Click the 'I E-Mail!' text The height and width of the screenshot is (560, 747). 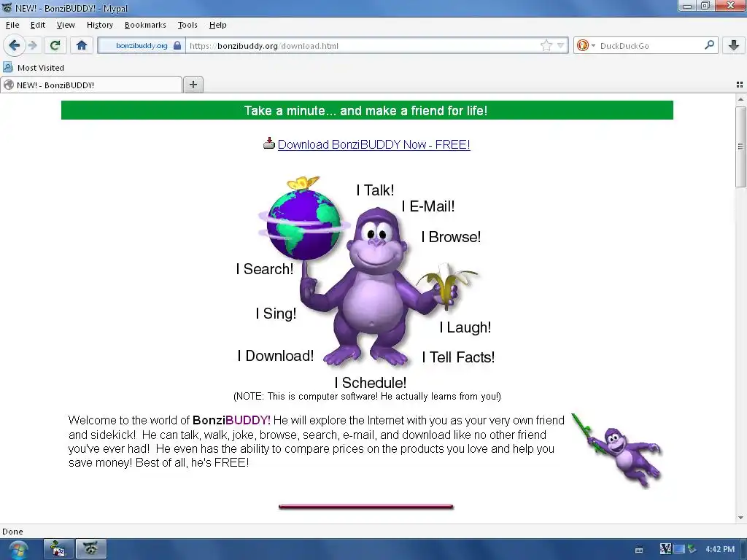point(428,206)
